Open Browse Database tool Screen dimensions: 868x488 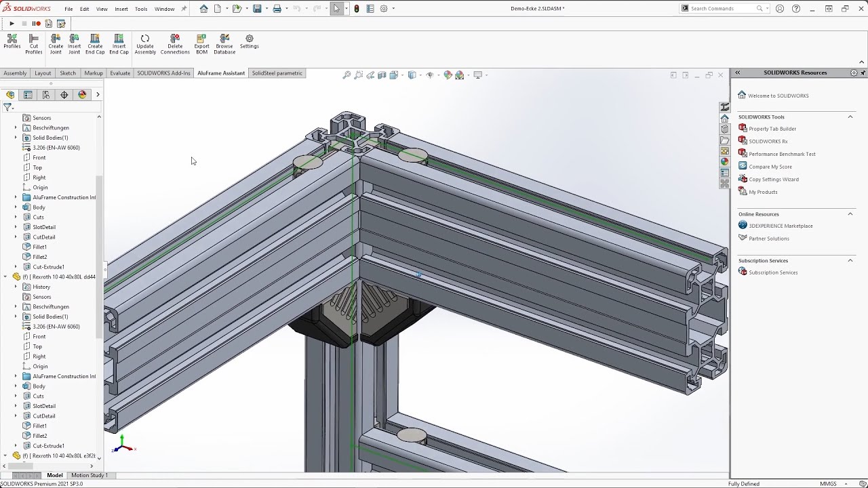(x=224, y=44)
